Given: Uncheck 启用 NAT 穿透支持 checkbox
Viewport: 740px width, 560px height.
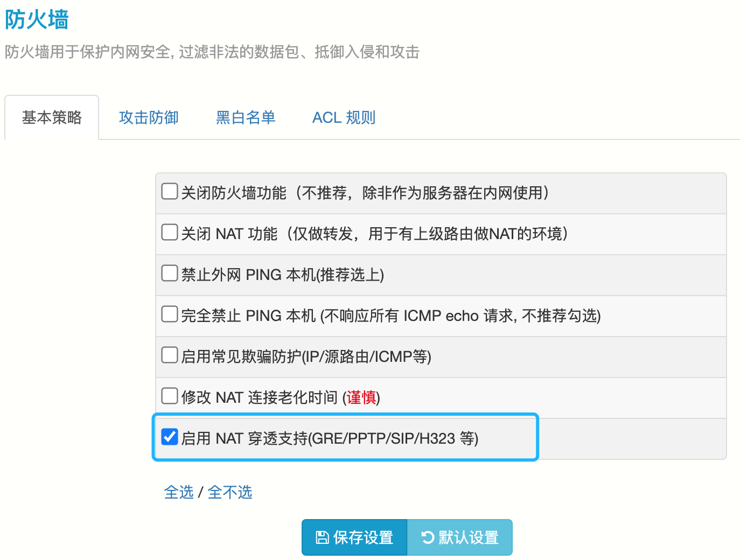Looking at the screenshot, I should 170,437.
